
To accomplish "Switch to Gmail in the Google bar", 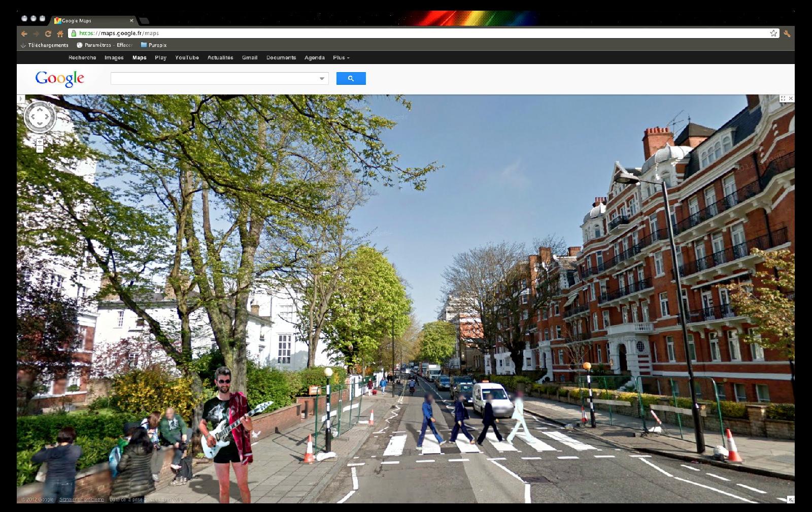I will (249, 58).
